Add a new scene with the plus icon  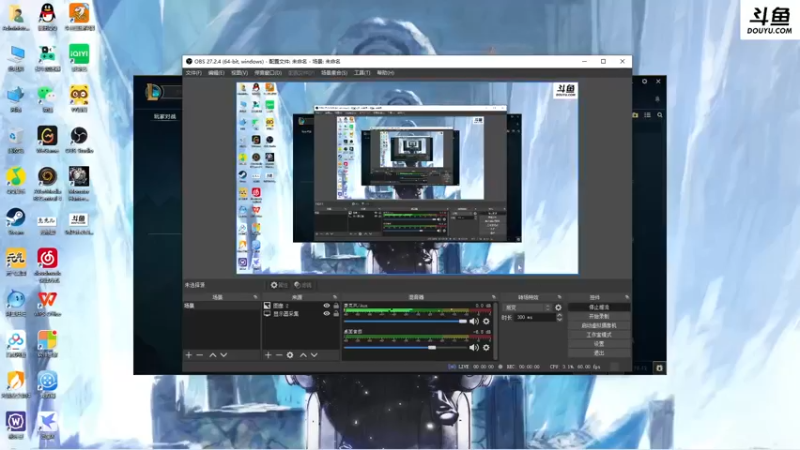pos(189,355)
